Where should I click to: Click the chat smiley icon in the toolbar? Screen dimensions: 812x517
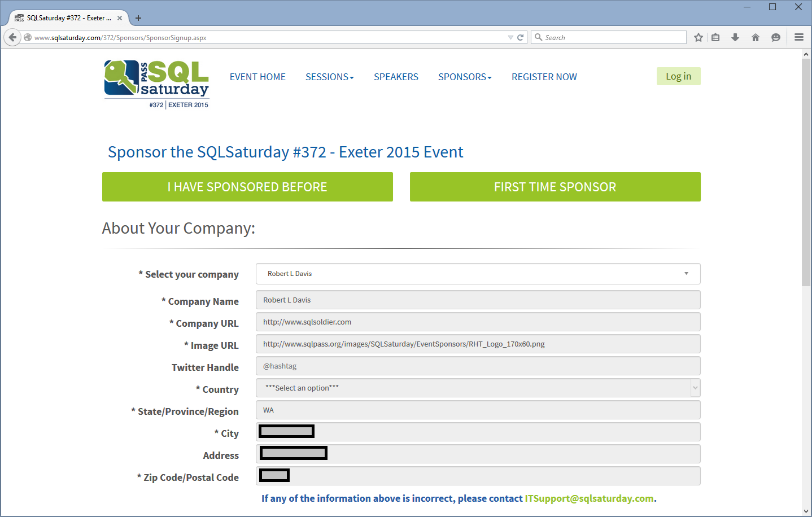[x=776, y=37]
